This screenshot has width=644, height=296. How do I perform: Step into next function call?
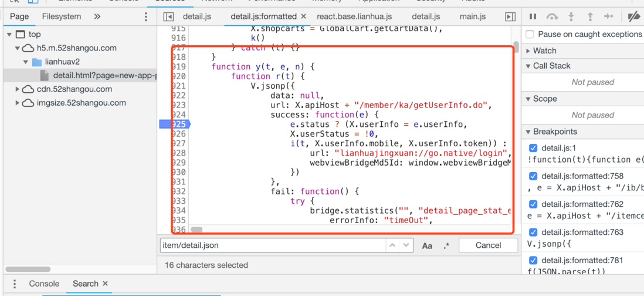(x=571, y=17)
